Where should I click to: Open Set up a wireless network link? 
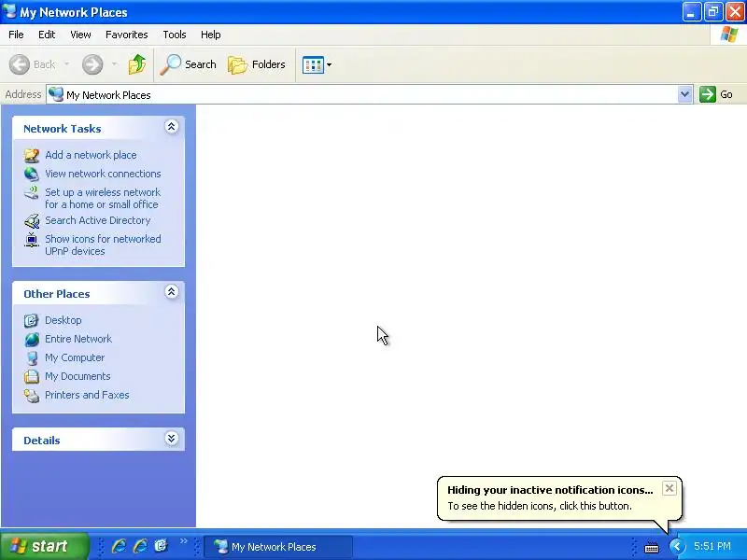tap(103, 198)
